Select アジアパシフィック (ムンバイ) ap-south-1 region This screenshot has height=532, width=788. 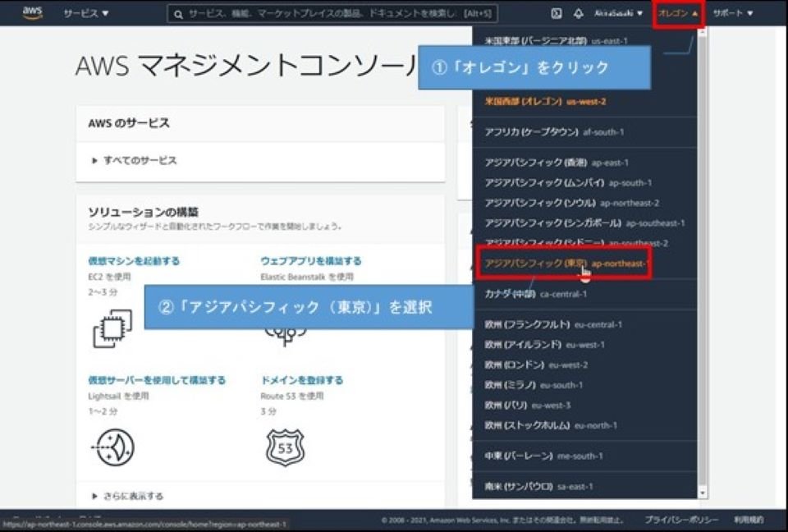568,182
